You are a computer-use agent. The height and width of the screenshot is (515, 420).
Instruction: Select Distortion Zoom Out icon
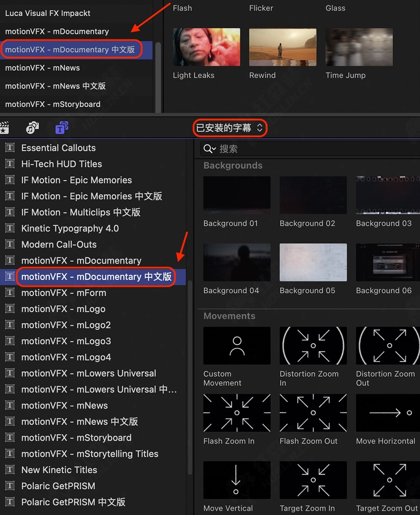[x=388, y=345]
